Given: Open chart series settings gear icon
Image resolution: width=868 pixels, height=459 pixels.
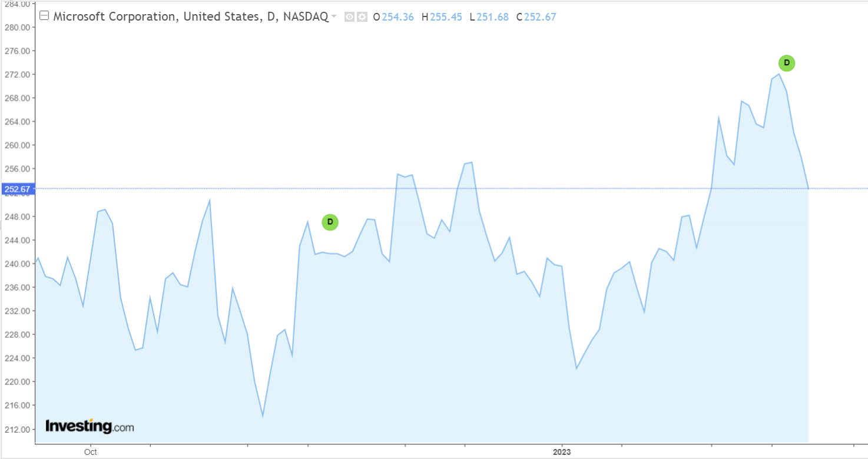Looking at the screenshot, I should click(x=362, y=17).
